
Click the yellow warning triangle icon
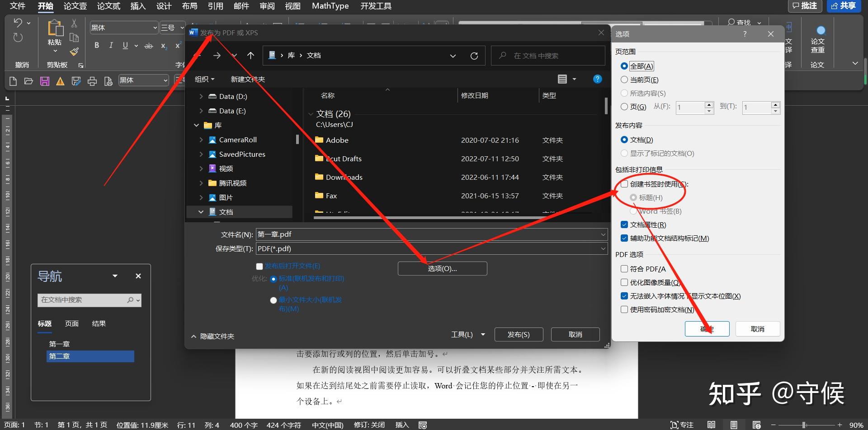(60, 81)
